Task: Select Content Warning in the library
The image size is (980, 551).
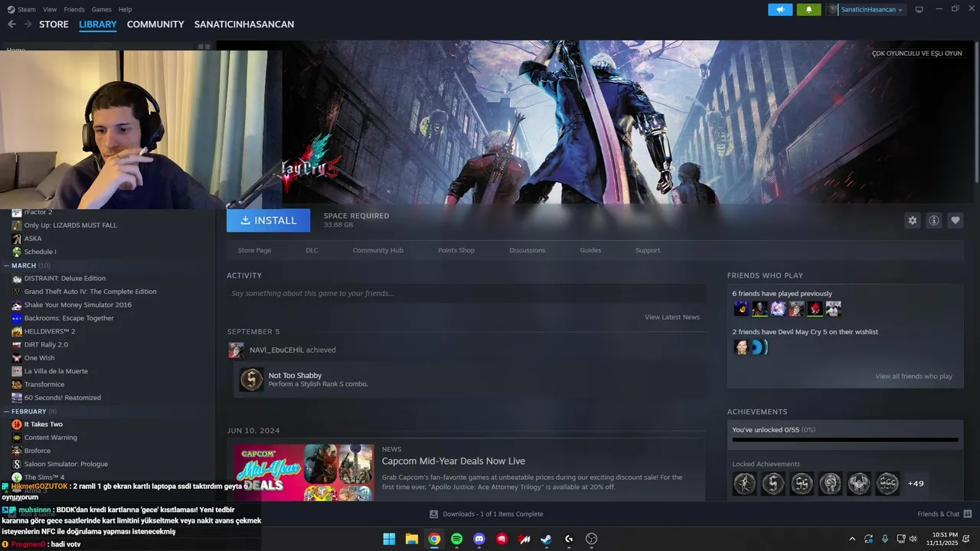Action: 50,437
